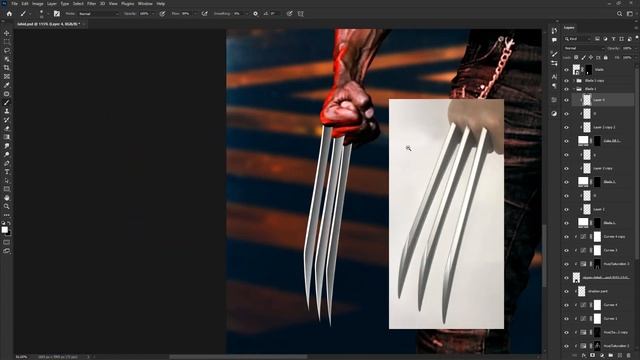Select the Crop tool
Viewport: 640px width, 360px height.
click(x=7, y=68)
